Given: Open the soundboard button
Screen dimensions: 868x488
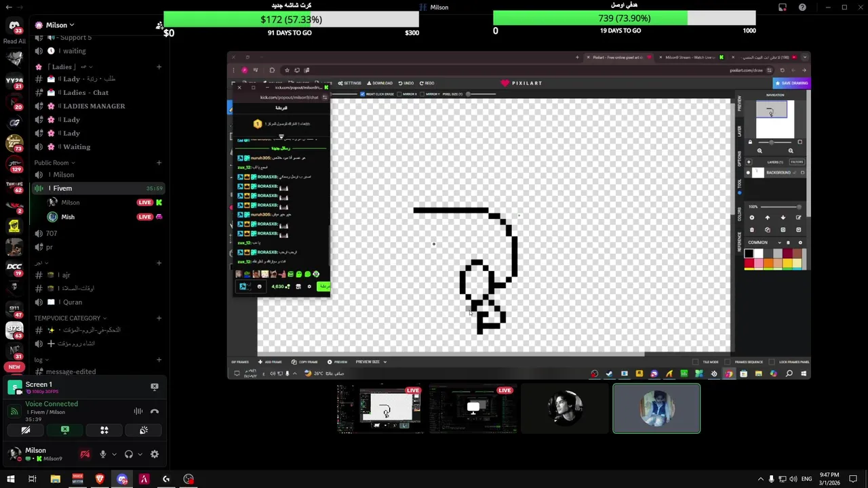Looking at the screenshot, I should 144,430.
